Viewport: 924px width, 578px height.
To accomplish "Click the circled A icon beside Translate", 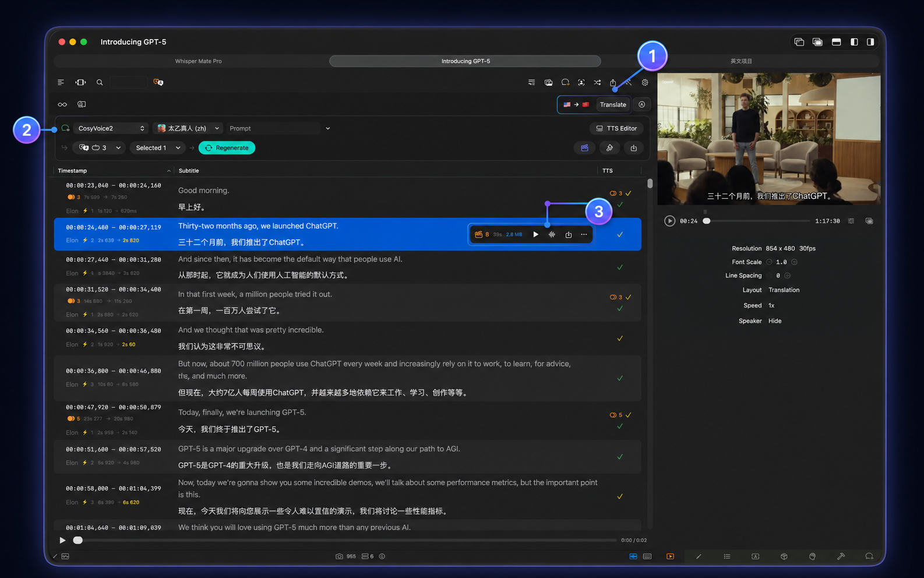I will pos(641,104).
